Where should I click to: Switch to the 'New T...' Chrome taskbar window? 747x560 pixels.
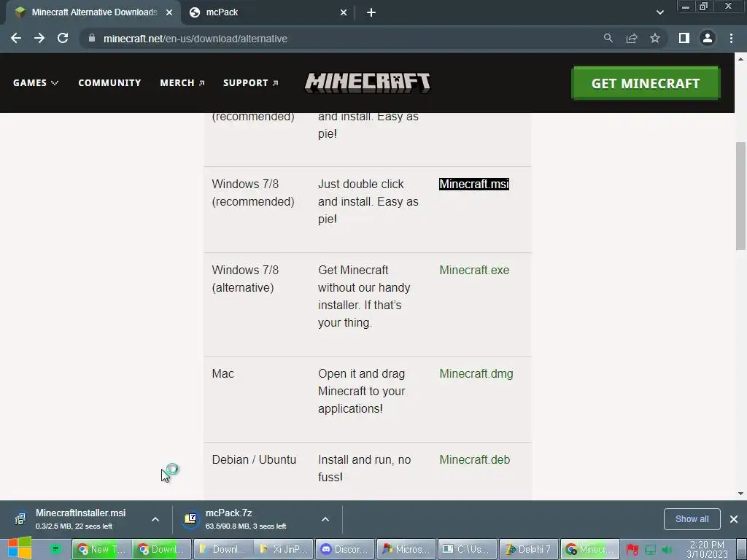point(101,549)
